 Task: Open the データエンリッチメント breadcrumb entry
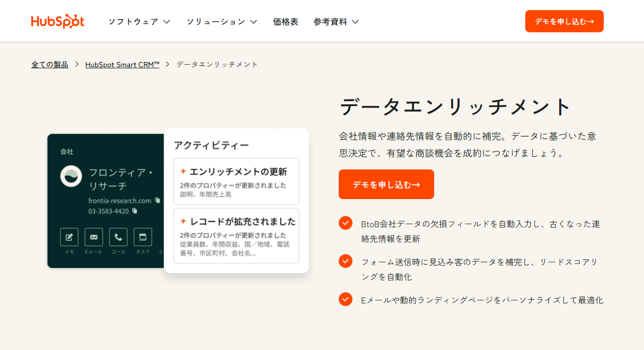click(x=217, y=64)
